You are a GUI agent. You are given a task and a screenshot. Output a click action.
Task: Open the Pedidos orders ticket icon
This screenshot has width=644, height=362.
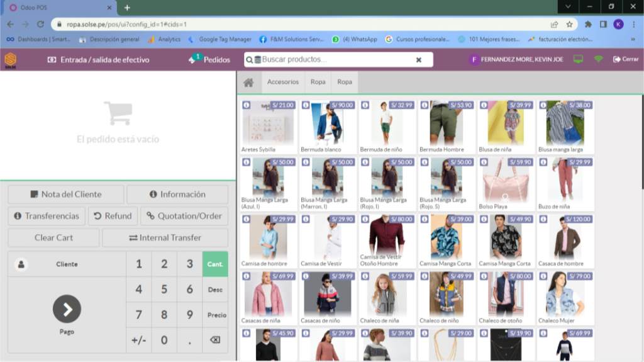click(194, 59)
